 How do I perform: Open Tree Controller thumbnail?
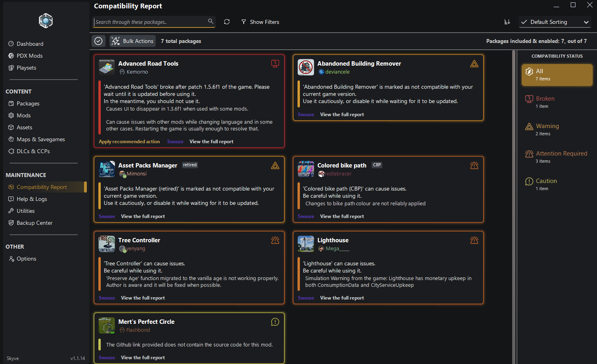tap(107, 244)
